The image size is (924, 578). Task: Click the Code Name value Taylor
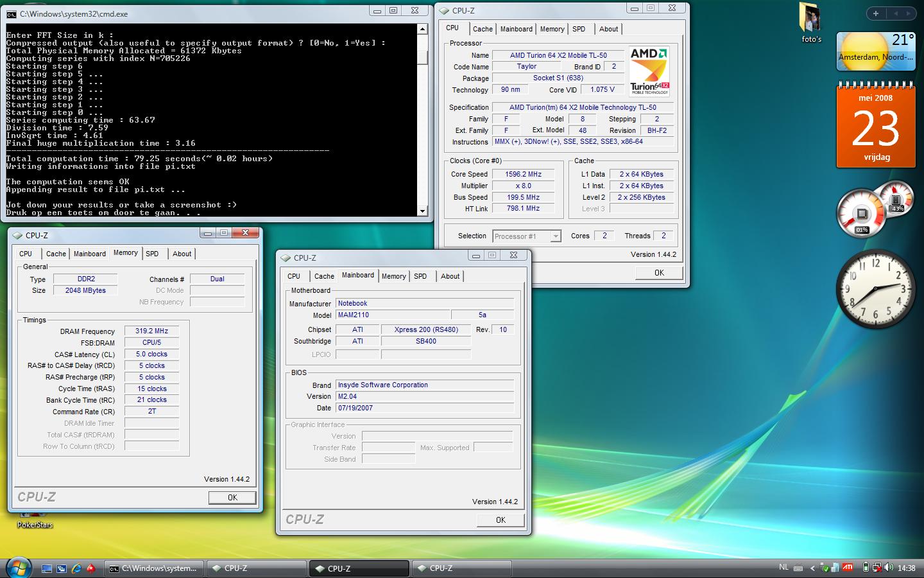click(526, 67)
